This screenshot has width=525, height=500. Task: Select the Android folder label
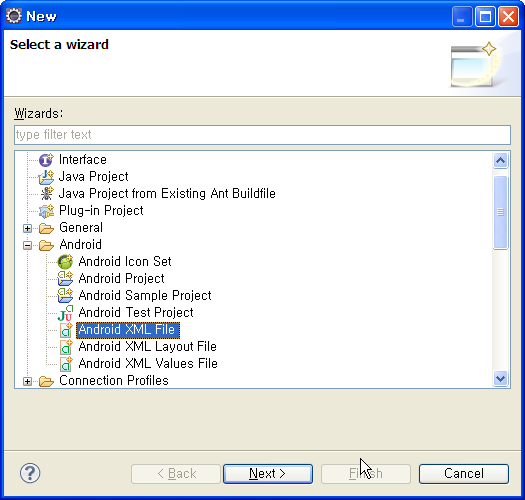[x=80, y=245]
